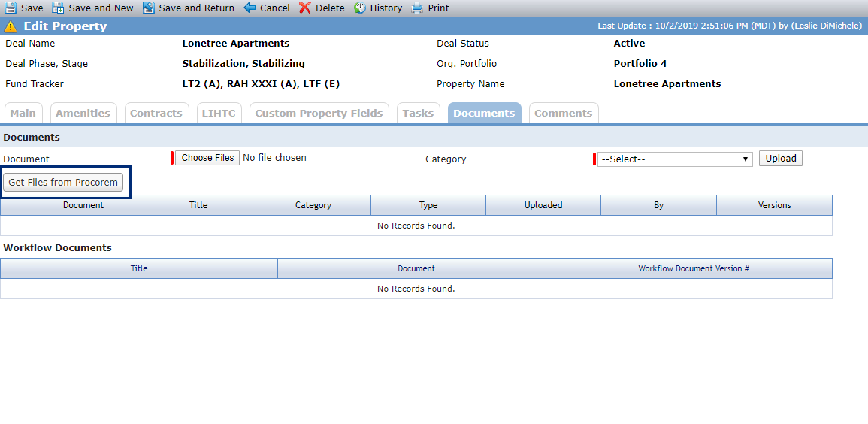Select the Documents tab
Screen dimensions: 868x424
pyautogui.click(x=485, y=113)
